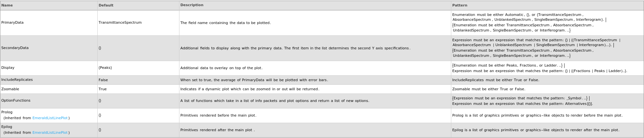Select the 'Primitives rendered before the main plot' text
The height and width of the screenshot is (138, 644).
[x=218, y=116]
